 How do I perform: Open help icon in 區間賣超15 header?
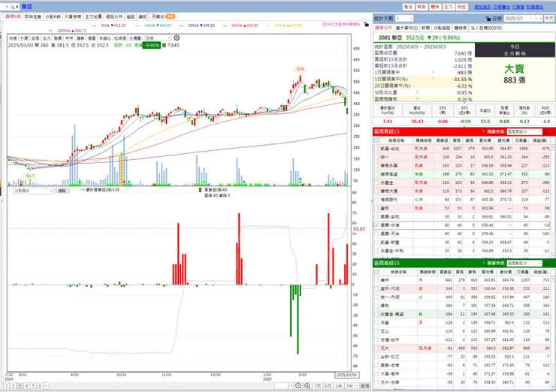pos(484,263)
